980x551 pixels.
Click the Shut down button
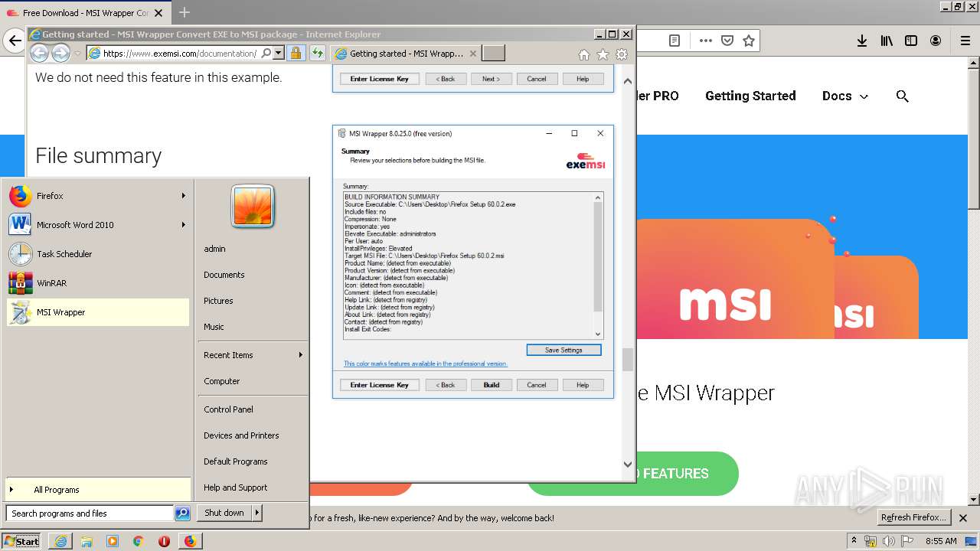(224, 513)
